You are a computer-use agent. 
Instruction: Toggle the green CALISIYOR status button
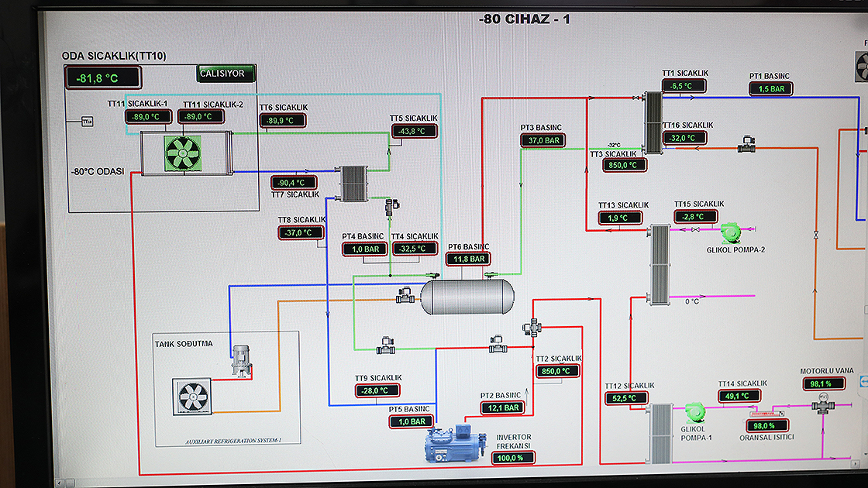tap(226, 74)
